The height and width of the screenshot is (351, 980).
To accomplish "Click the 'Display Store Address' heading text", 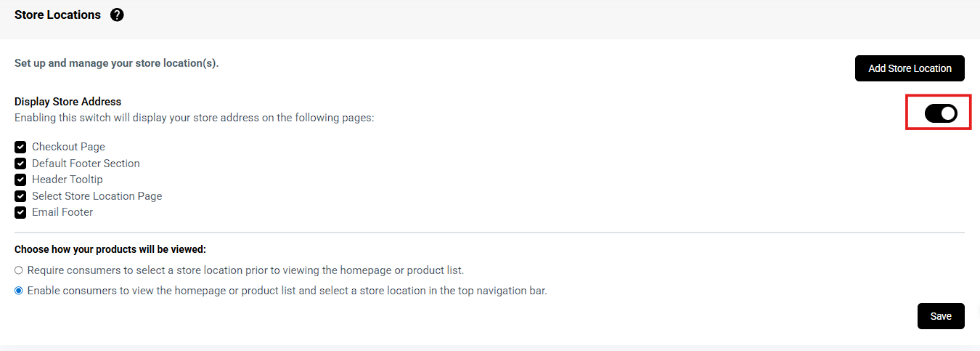I will coord(68,102).
